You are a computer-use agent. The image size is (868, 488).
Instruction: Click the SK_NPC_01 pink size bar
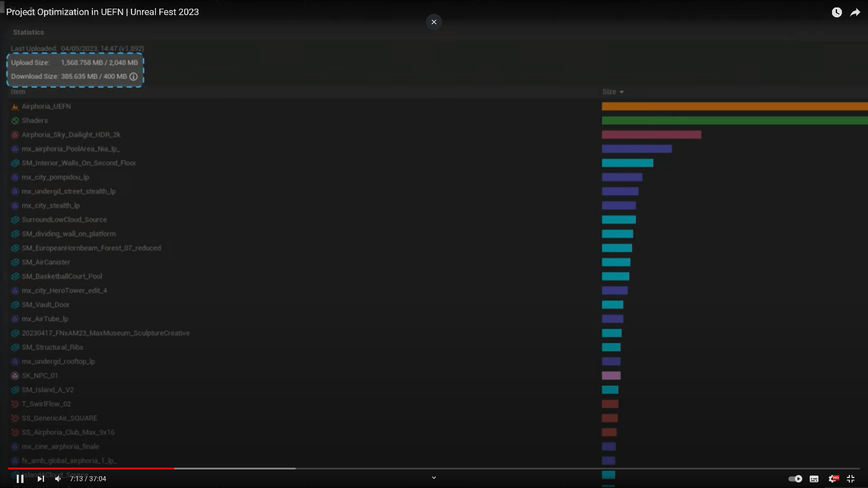tap(611, 376)
